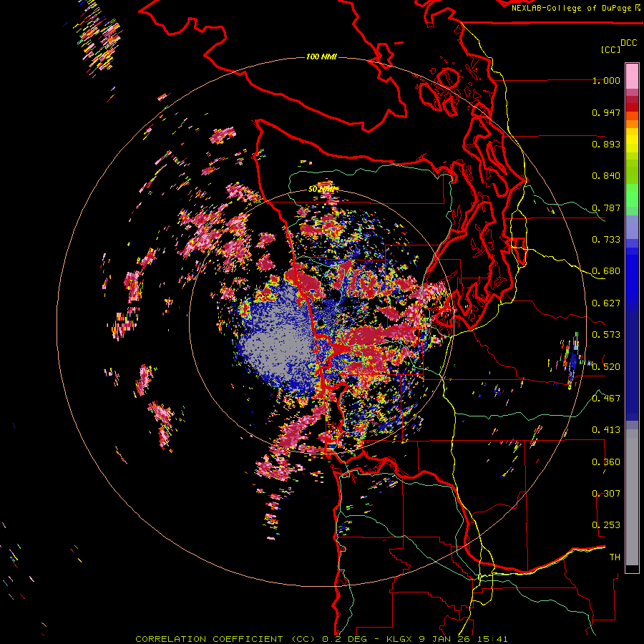Click the 0.680 scale value
Viewport: 644px width, 644px height.
click(606, 271)
